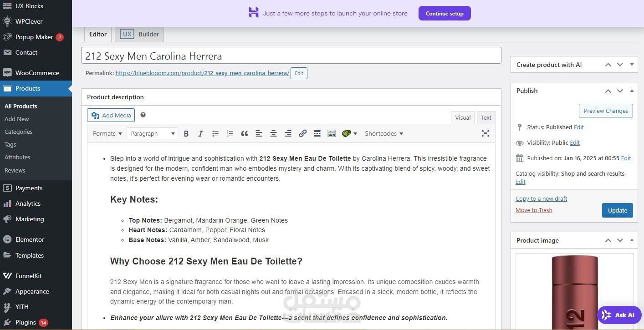Switch to the Text editor tab

click(x=486, y=117)
